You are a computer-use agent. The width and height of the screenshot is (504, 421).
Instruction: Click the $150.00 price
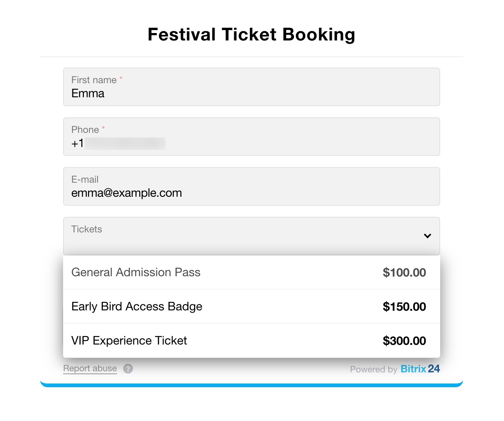(x=404, y=307)
